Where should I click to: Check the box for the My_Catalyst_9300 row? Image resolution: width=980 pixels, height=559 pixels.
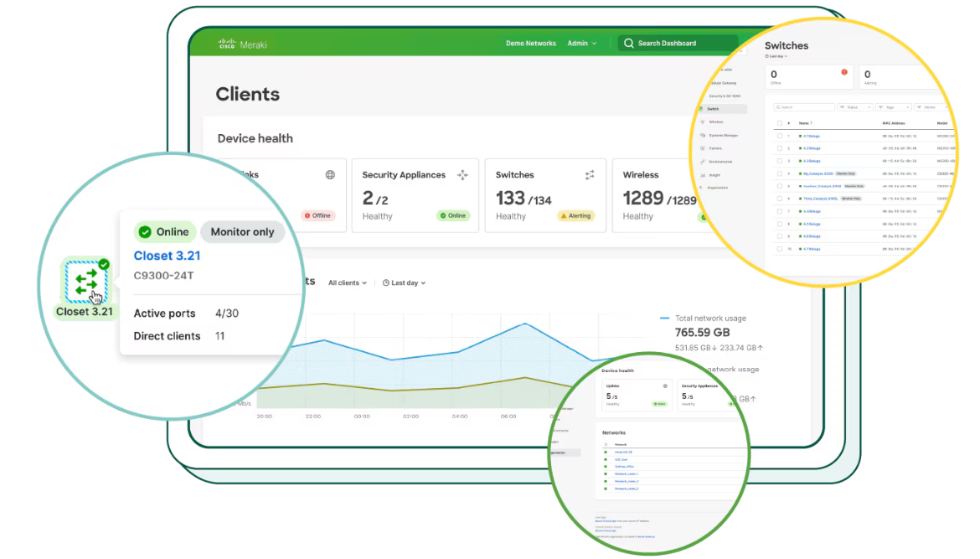[x=779, y=173]
